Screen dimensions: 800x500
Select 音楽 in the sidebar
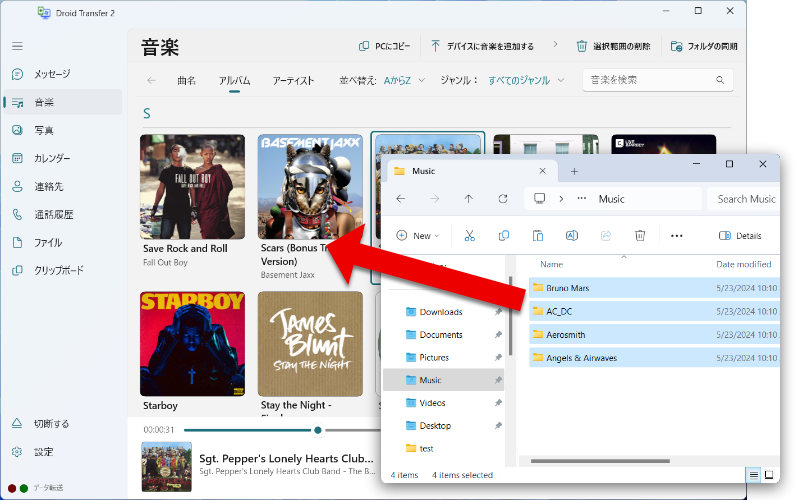tap(62, 102)
